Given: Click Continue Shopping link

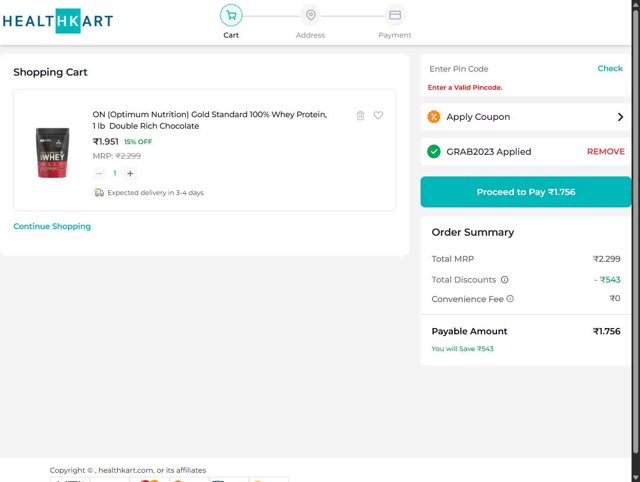Looking at the screenshot, I should 52,226.
